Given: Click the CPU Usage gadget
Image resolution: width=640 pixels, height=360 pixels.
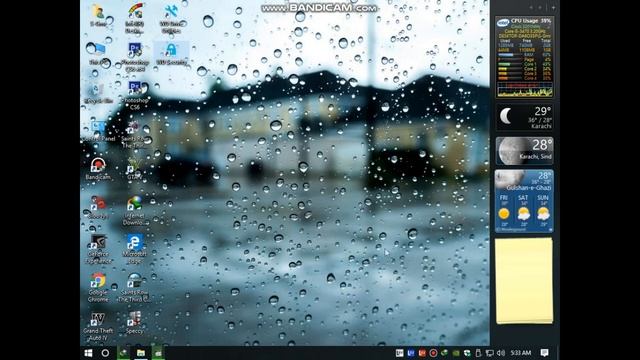Looking at the screenshot, I should coord(524,58).
